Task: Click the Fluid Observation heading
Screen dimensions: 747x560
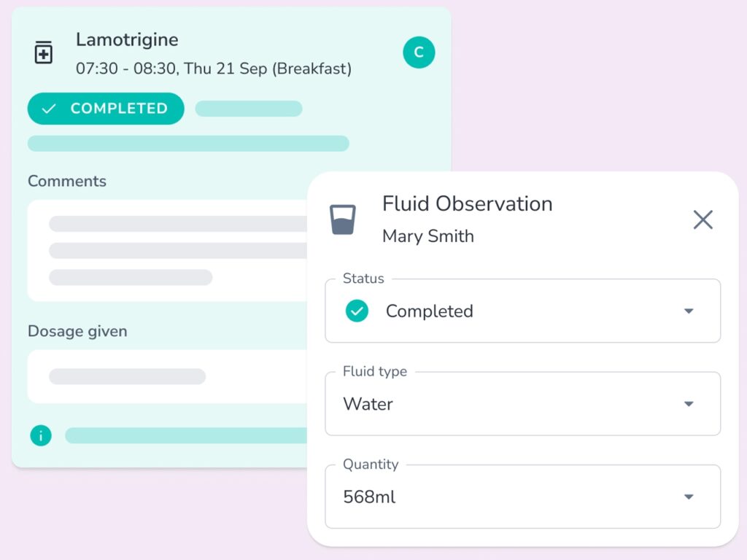Action: [x=467, y=203]
